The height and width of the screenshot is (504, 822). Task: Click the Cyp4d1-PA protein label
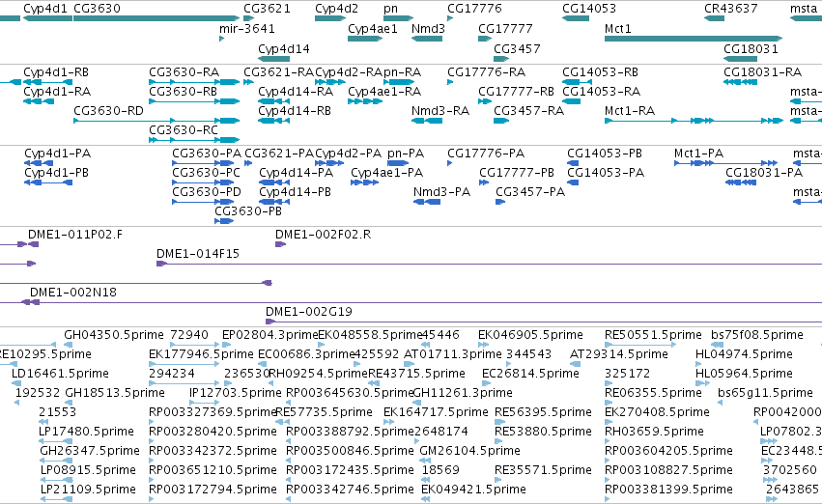(x=58, y=153)
